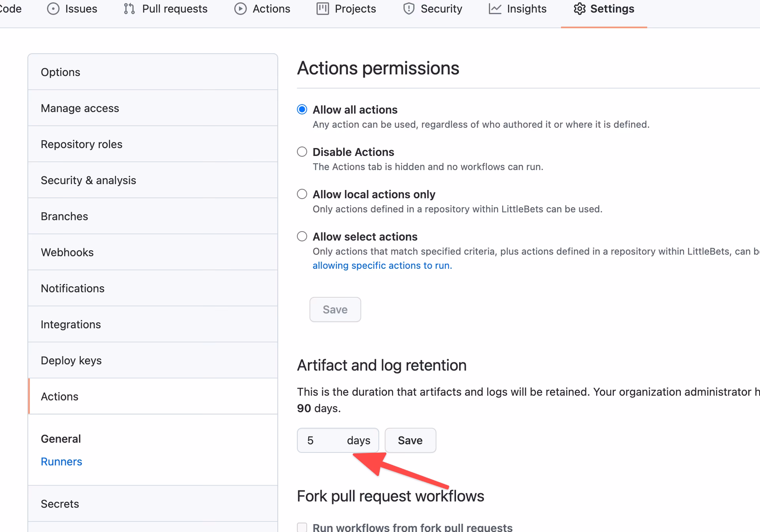The image size is (760, 532).
Task: Check Run workflows from fork pull requests
Action: [x=302, y=527]
